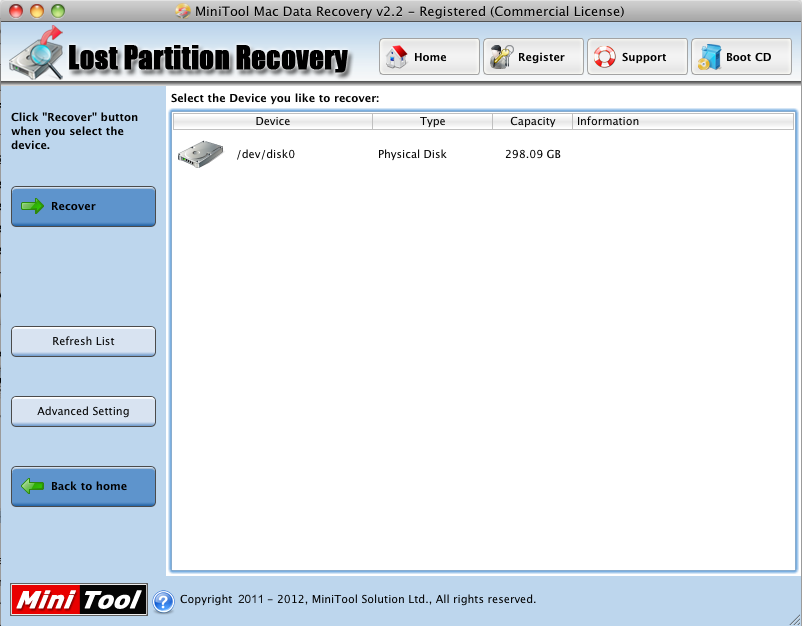Click the Refresh List button
The image size is (802, 626).
83,341
